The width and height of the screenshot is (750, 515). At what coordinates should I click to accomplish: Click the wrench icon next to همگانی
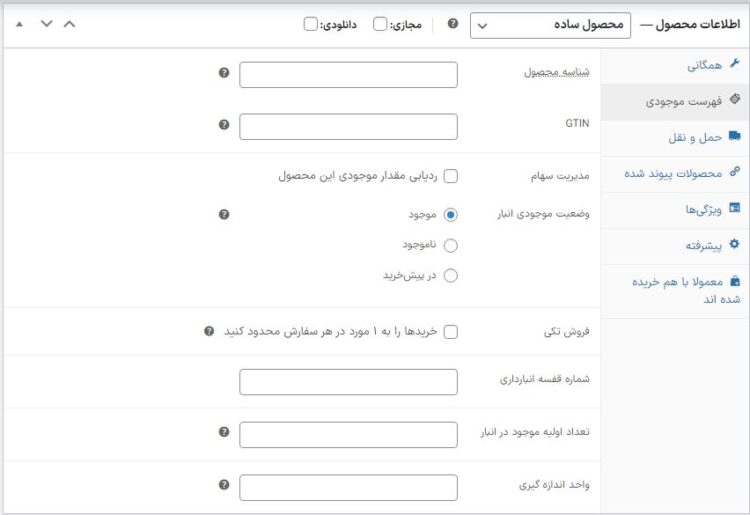735,63
